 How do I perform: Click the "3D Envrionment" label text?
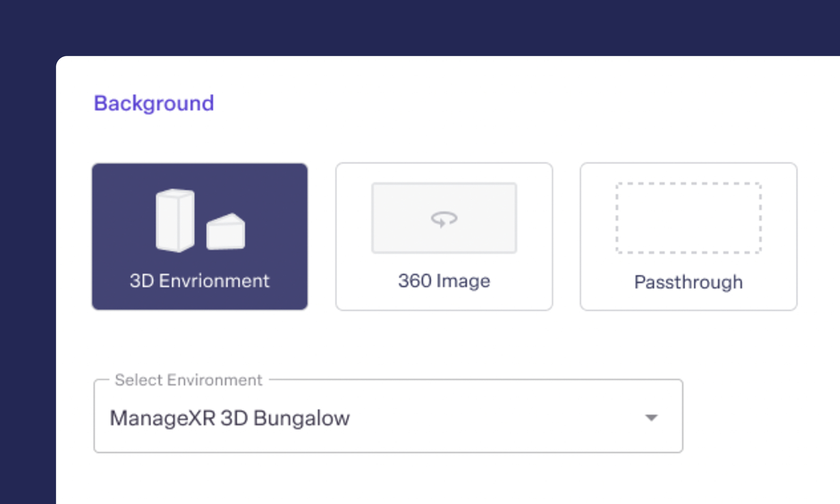click(x=200, y=281)
